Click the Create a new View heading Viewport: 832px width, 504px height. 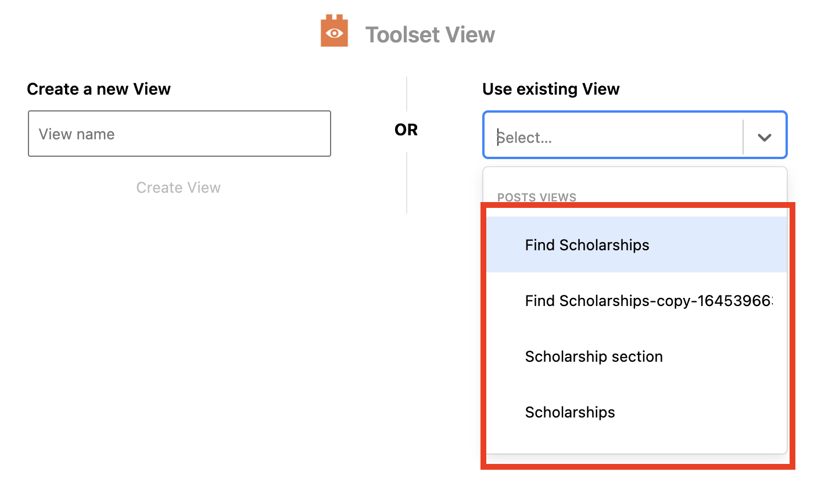99,89
